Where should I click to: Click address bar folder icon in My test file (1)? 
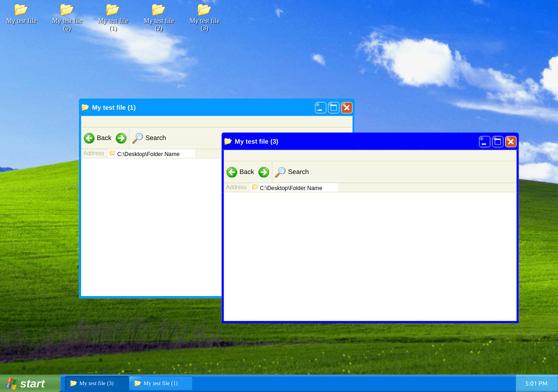tap(113, 153)
